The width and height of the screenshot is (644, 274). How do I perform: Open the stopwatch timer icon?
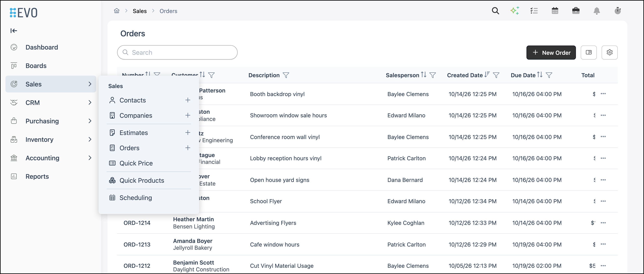[618, 11]
